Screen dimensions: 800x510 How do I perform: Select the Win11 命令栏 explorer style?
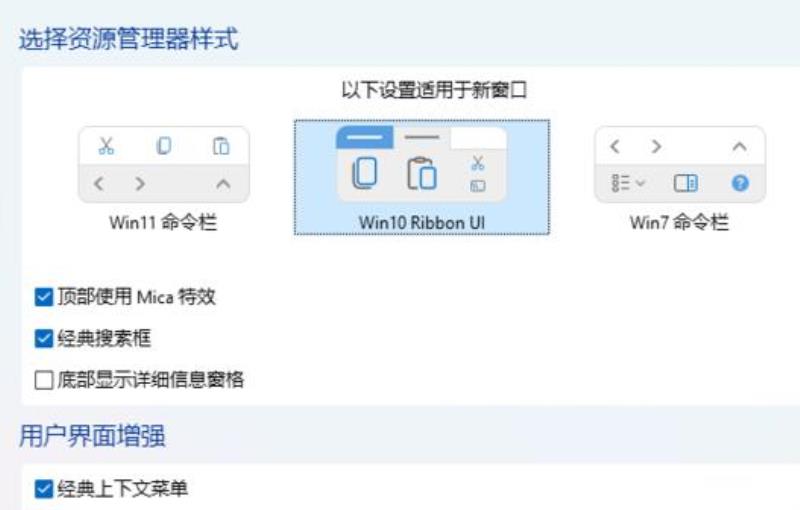click(x=164, y=178)
